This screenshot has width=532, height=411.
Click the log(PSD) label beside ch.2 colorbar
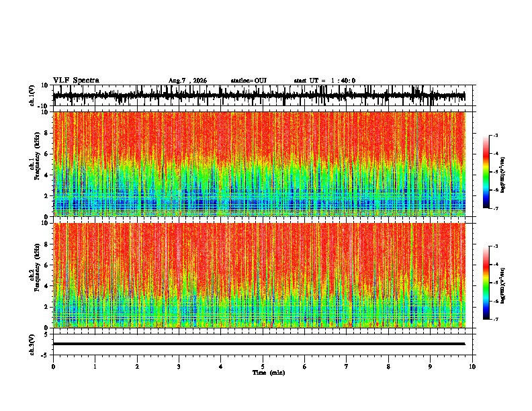click(x=502, y=285)
